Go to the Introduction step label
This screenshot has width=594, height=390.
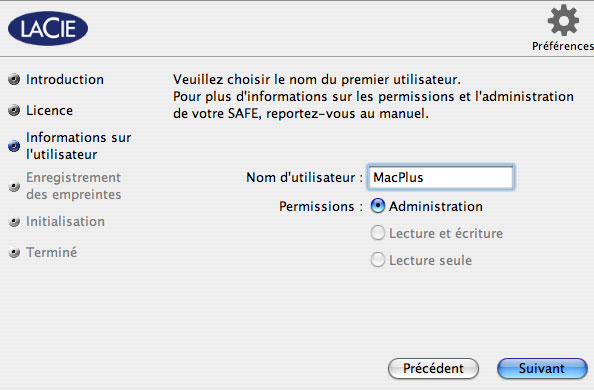[65, 80]
